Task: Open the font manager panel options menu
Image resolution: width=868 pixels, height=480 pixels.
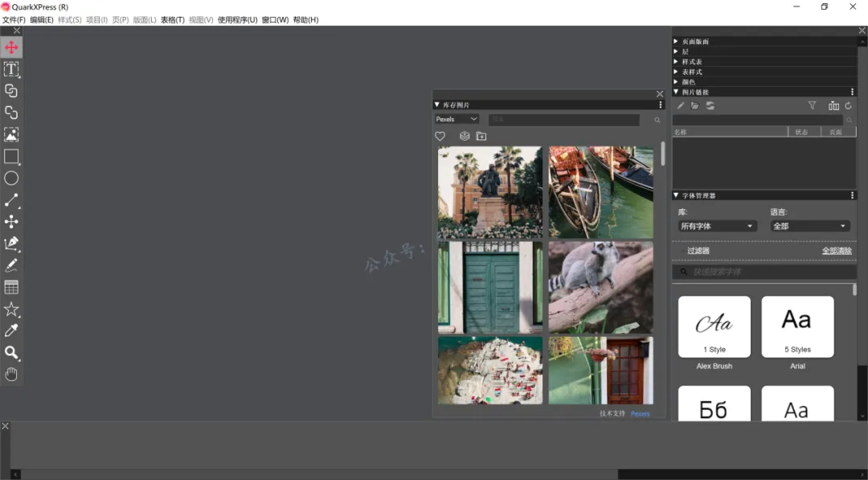Action: 852,195
